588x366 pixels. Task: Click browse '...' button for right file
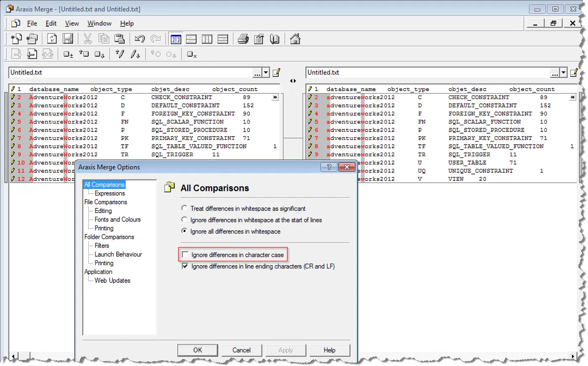[x=555, y=73]
